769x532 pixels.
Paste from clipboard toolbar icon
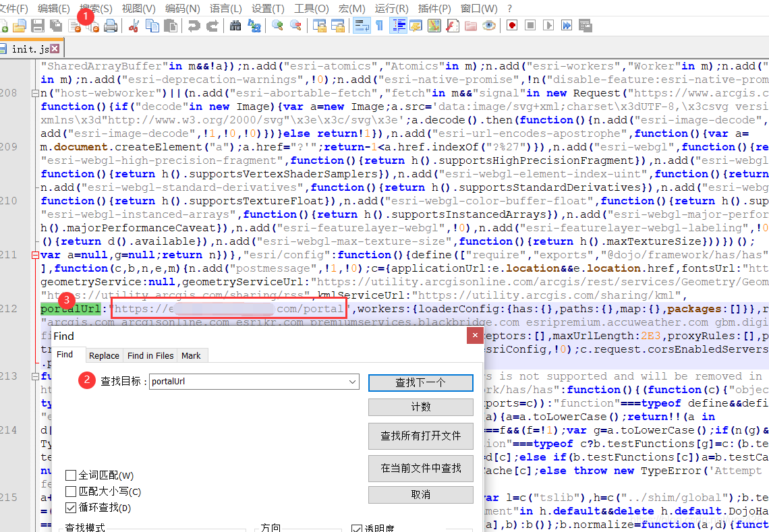170,26
